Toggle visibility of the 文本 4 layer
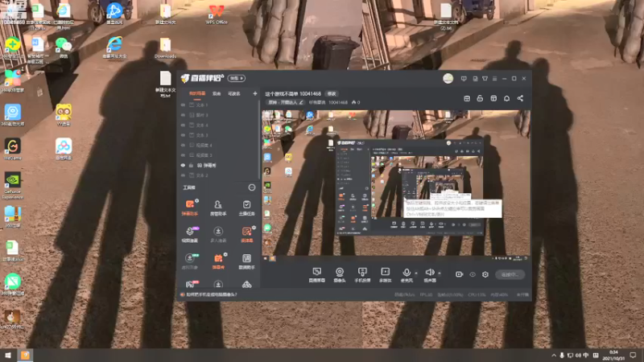This screenshot has height=362, width=644. pyautogui.click(x=183, y=125)
